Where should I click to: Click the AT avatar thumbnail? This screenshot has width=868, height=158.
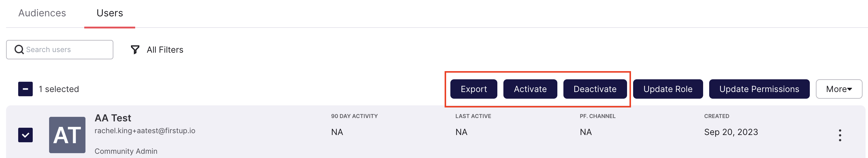tap(67, 135)
